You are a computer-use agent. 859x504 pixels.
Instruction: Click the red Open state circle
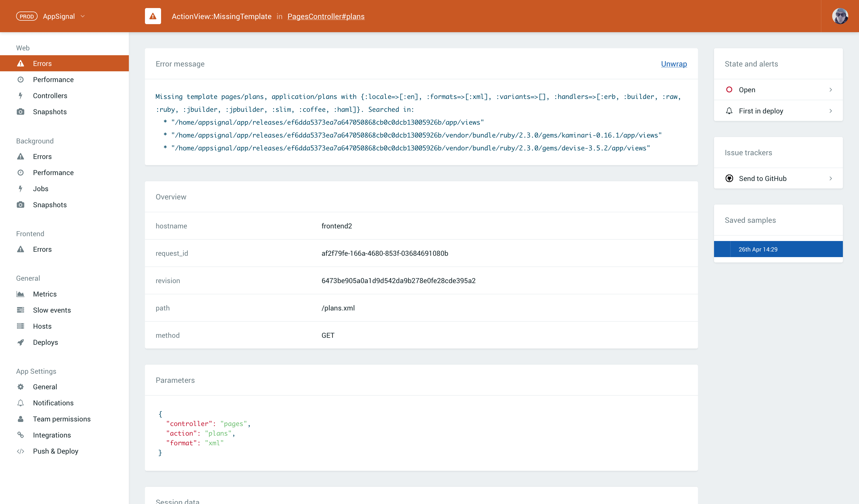(729, 90)
